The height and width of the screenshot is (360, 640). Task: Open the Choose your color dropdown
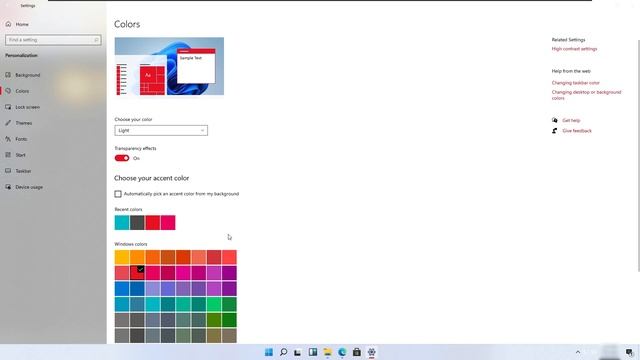[161, 131]
